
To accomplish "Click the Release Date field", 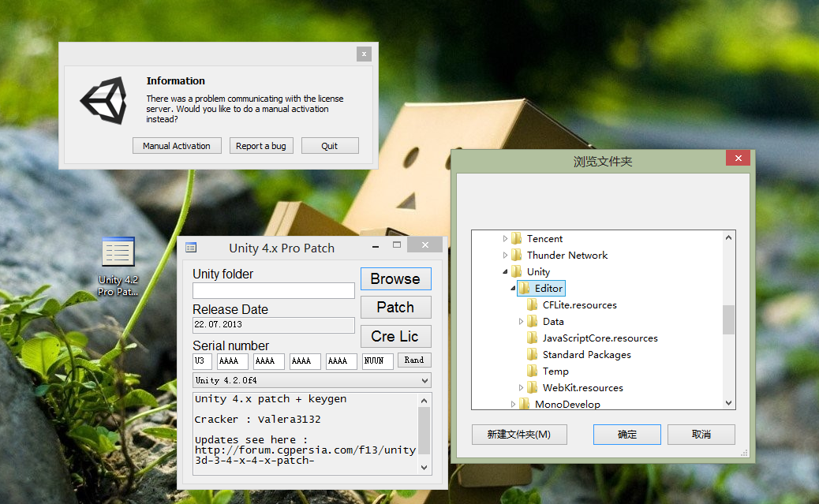I will click(x=274, y=325).
